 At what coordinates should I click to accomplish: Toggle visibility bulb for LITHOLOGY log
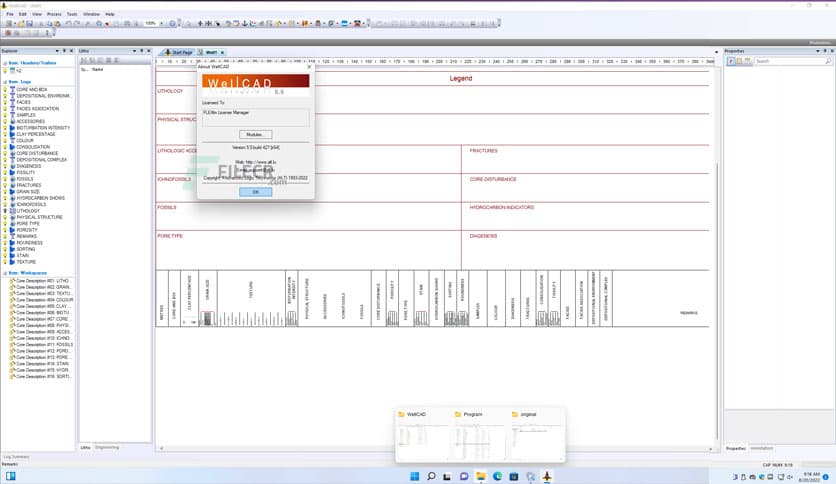pos(5,211)
